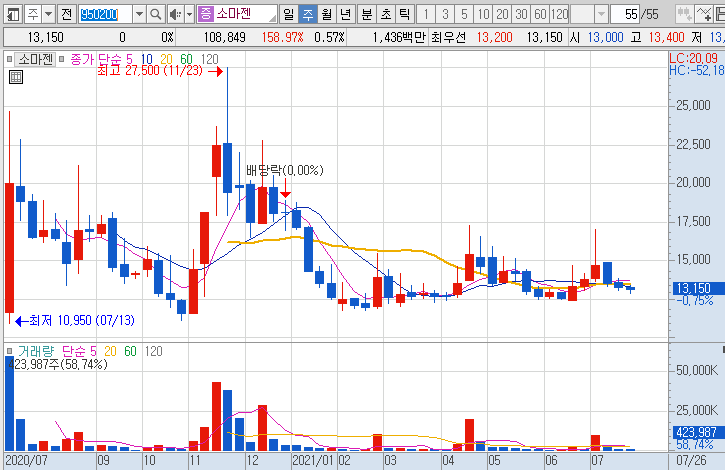Click the candle count field showing 55
725x470 pixels.
(625, 14)
